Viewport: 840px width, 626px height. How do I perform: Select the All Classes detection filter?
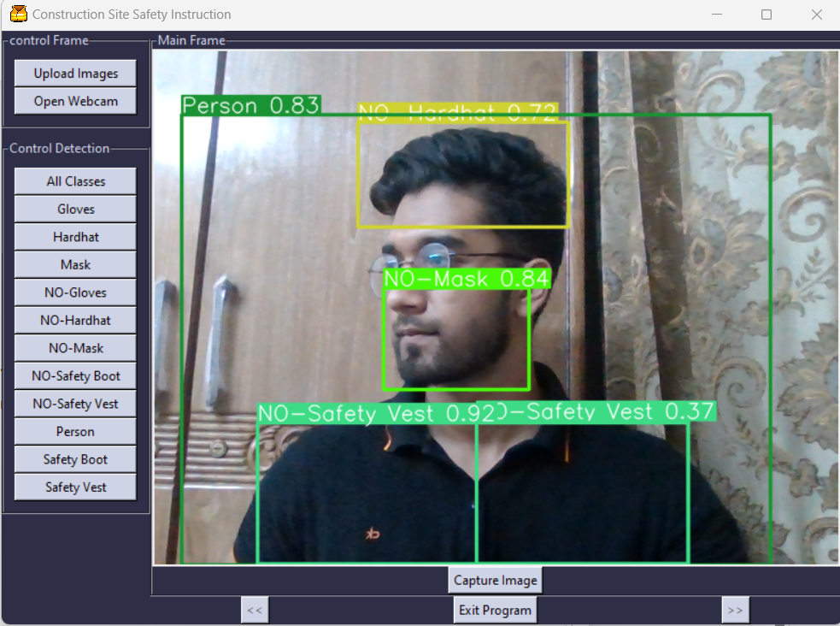[x=74, y=180]
